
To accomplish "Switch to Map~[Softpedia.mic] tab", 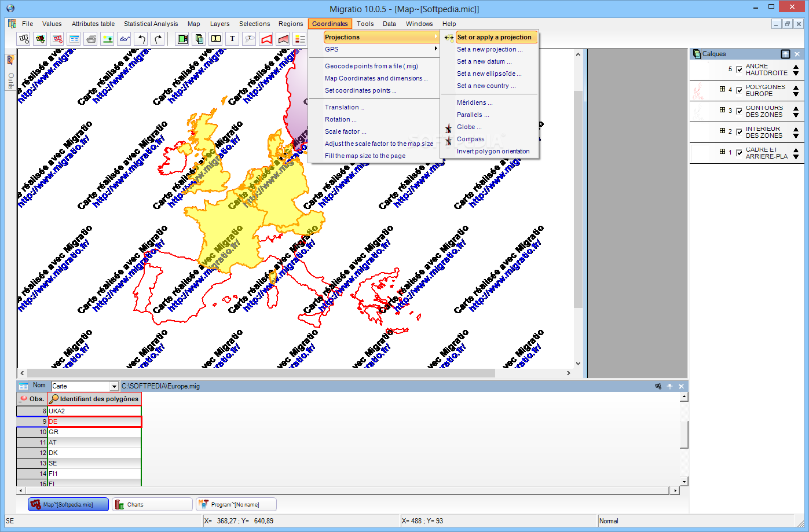I will (x=68, y=504).
